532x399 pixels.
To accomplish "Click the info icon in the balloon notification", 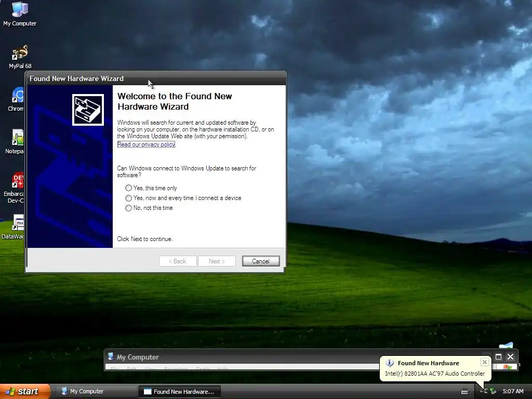I will (x=390, y=363).
